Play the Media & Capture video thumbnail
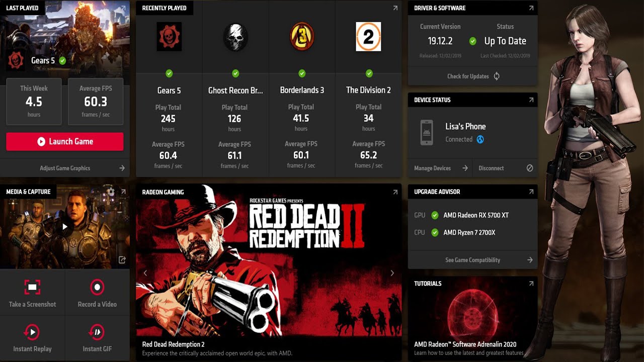 [65, 227]
